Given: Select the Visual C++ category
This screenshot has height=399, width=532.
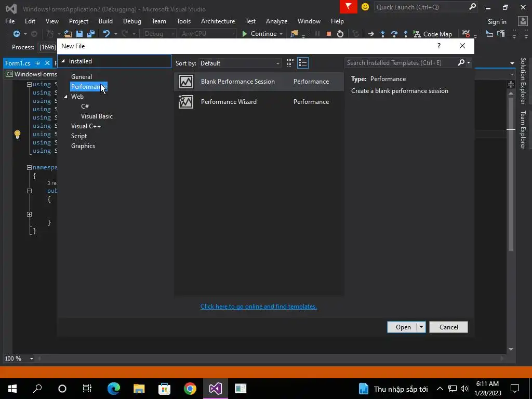Looking at the screenshot, I should pos(86,126).
